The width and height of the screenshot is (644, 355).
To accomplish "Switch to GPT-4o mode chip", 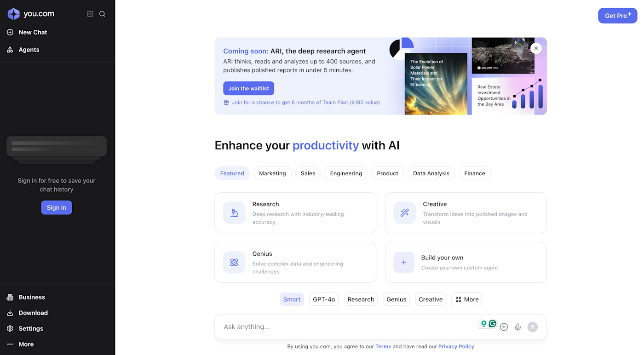I will tap(324, 299).
